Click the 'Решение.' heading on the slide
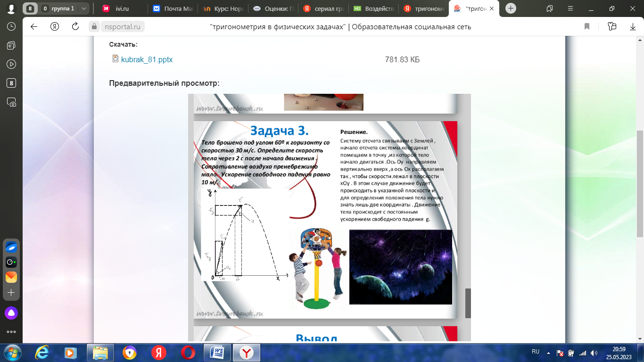 354,132
